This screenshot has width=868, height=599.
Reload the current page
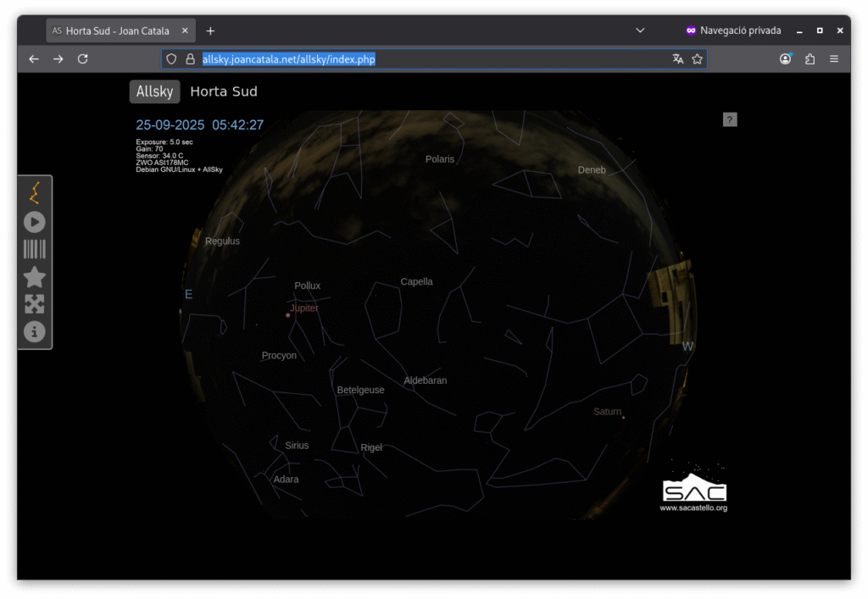82,59
